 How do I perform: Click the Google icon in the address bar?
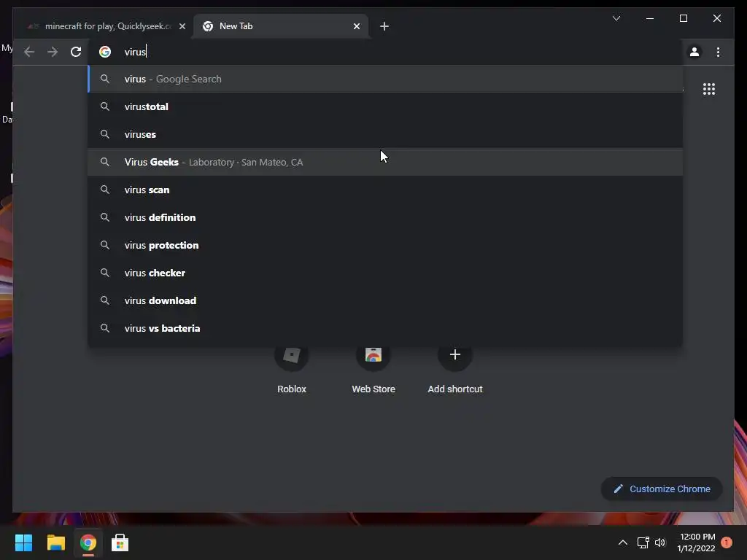[x=105, y=52]
